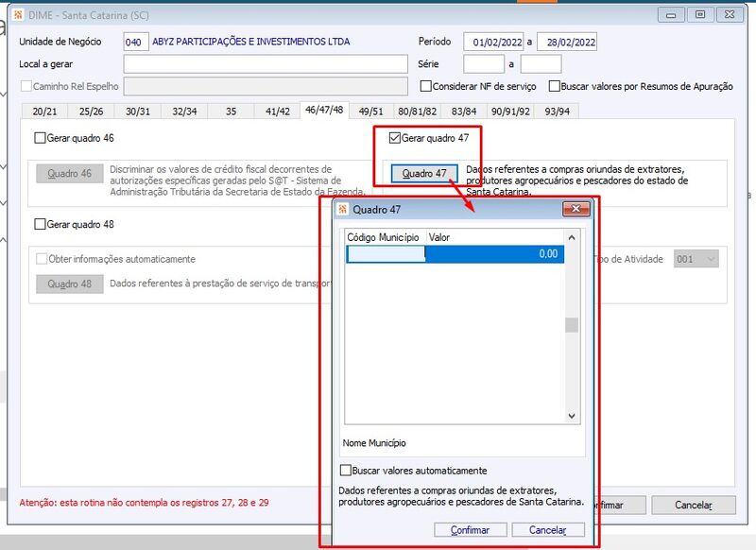Open the Tipo de Atividade 001 dropdown
Screen dimensions: 756x550
[696, 259]
